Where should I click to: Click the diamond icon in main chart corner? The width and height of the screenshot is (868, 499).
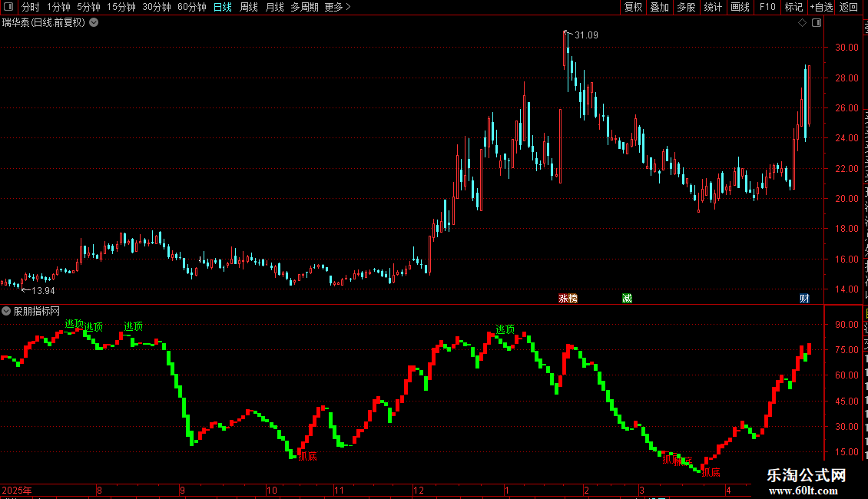(x=802, y=23)
